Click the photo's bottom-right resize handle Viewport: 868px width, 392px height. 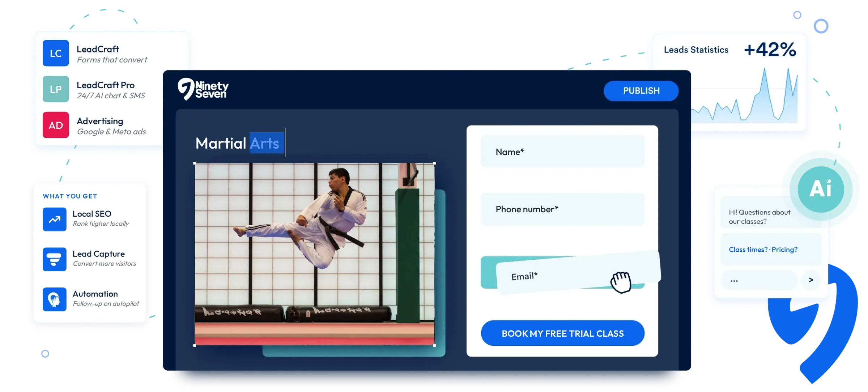pos(434,345)
